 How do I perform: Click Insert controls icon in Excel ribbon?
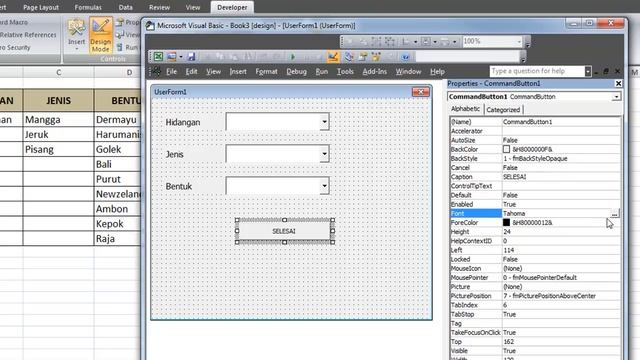[x=76, y=34]
